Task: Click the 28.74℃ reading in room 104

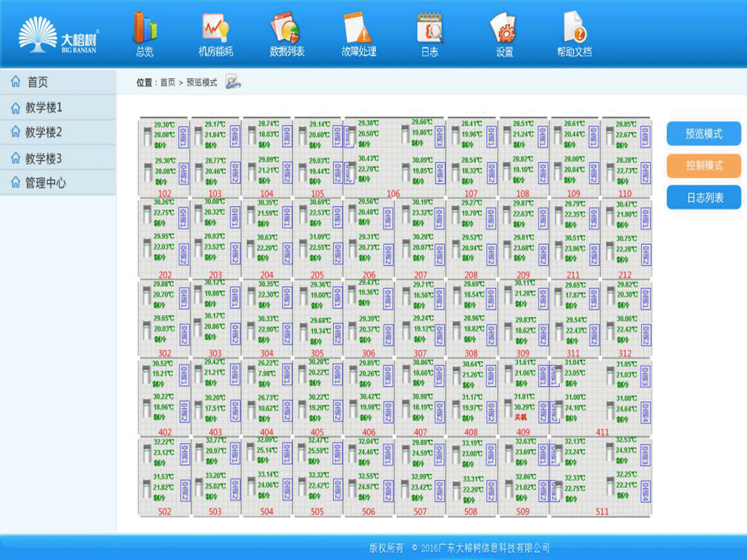Action: pos(268,124)
